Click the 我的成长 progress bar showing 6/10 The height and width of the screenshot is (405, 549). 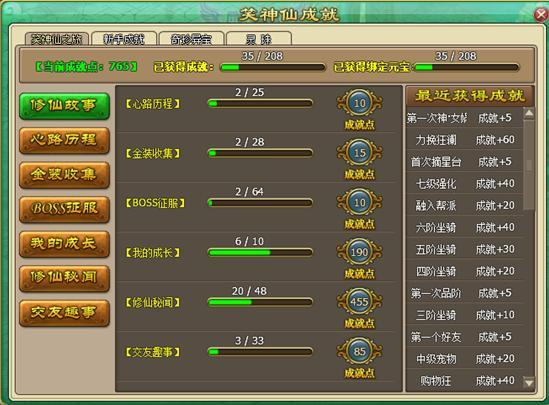260,252
